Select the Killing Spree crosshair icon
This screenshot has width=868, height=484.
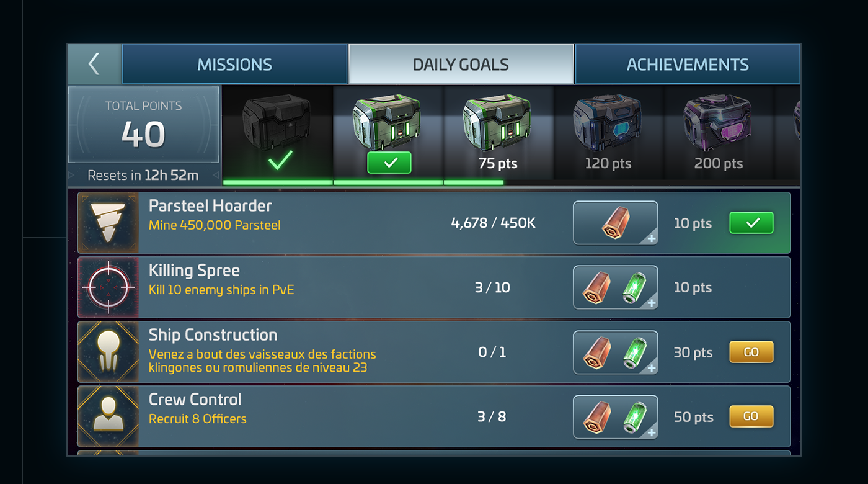coord(108,287)
